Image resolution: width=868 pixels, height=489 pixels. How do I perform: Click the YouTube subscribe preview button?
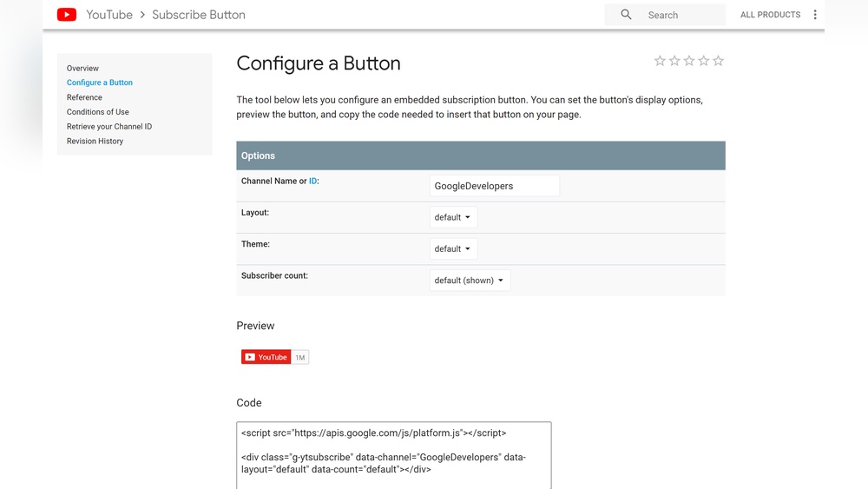click(266, 357)
